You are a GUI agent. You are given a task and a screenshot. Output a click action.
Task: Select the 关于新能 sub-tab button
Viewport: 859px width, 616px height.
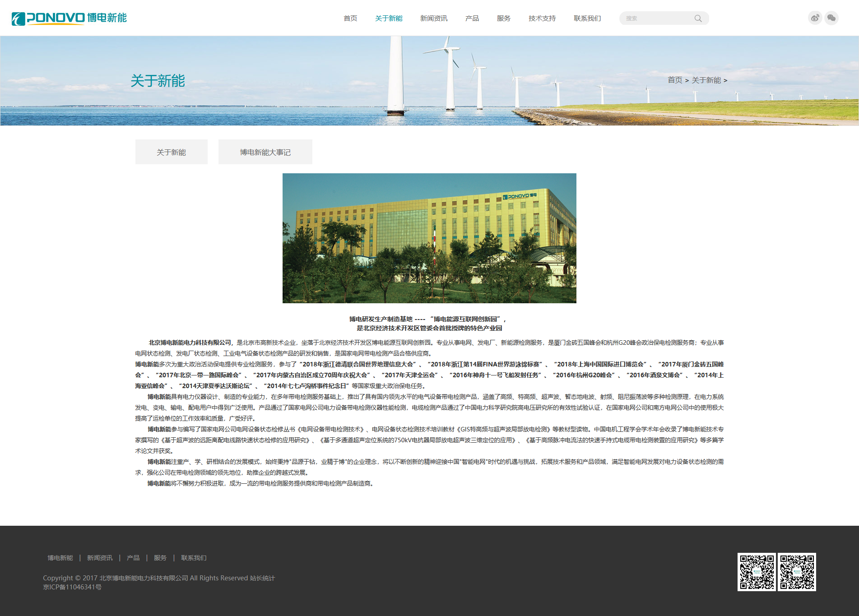pos(172,152)
